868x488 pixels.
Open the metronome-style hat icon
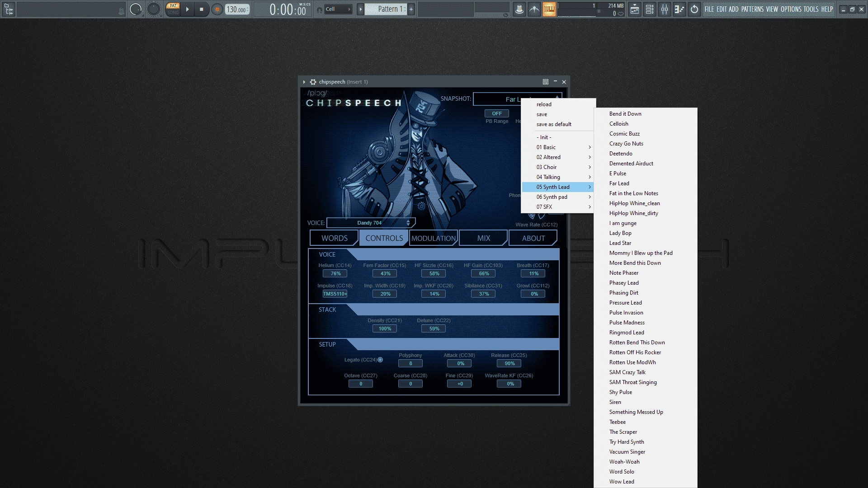click(519, 9)
